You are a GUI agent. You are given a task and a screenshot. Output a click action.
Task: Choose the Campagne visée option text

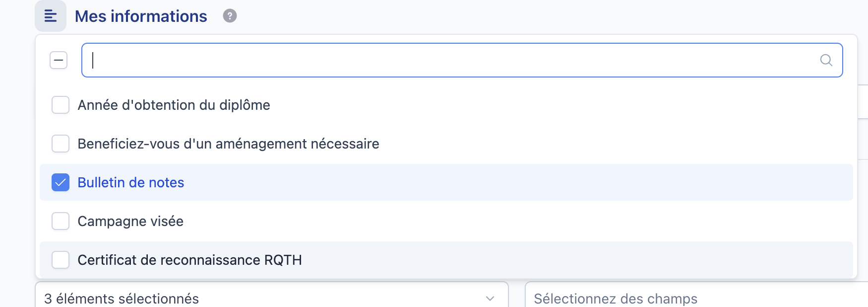click(x=130, y=222)
